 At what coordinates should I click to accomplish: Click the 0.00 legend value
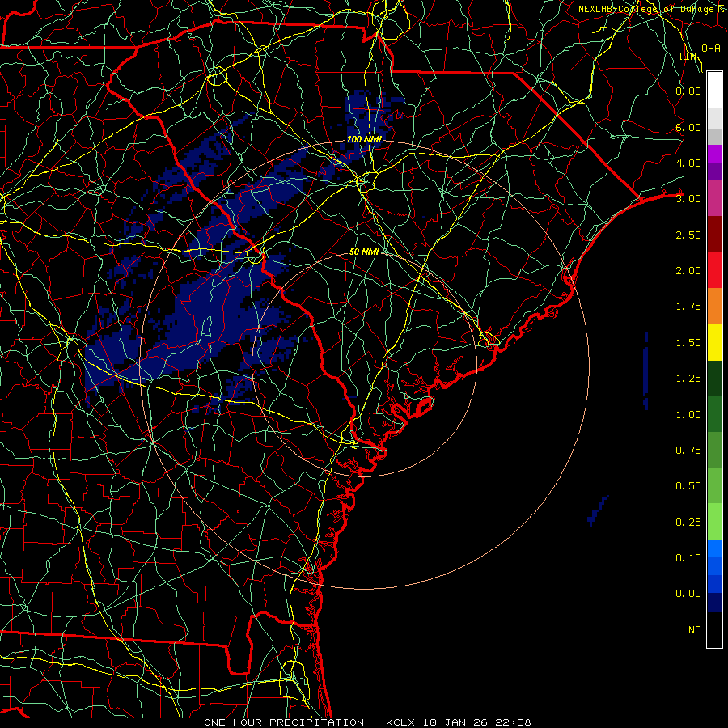(688, 594)
